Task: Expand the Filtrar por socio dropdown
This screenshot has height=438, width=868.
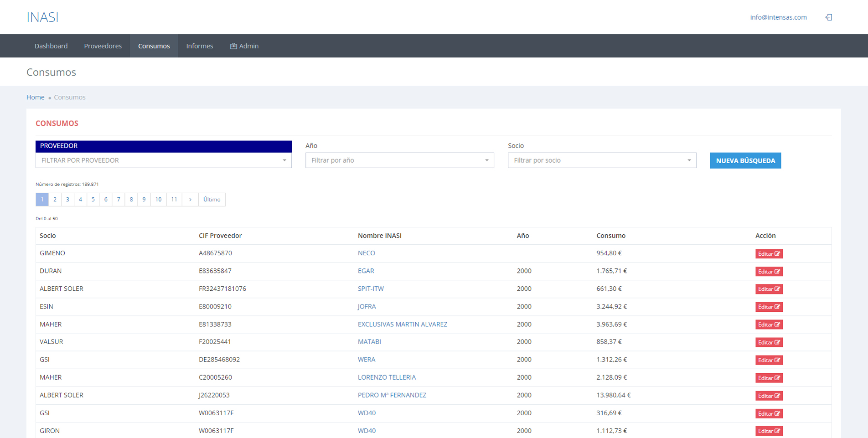Action: point(602,160)
